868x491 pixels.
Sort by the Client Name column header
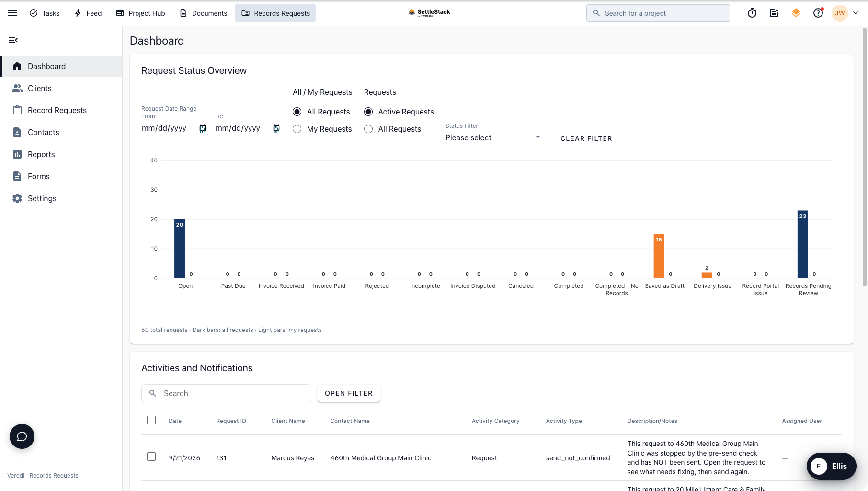coord(288,421)
